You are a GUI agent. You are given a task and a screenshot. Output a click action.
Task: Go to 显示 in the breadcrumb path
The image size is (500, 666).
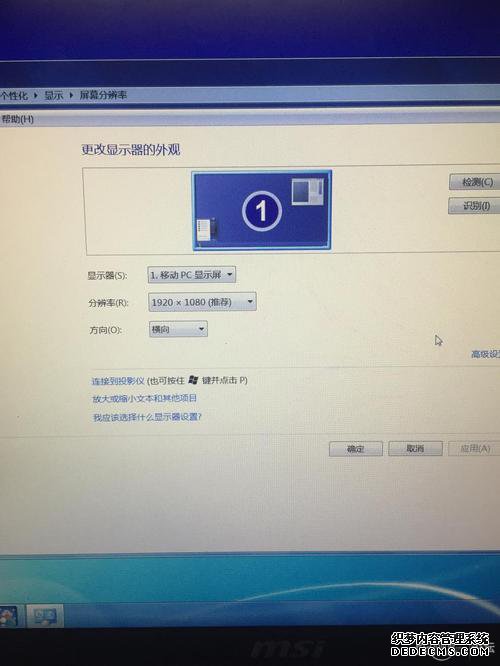pos(54,95)
